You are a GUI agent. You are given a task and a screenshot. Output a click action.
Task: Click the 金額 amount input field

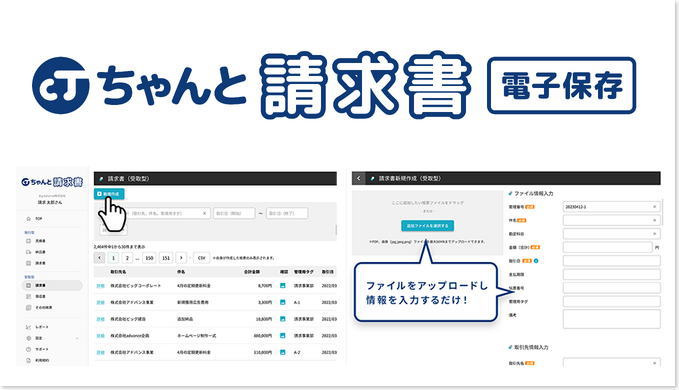pyautogui.click(x=608, y=247)
